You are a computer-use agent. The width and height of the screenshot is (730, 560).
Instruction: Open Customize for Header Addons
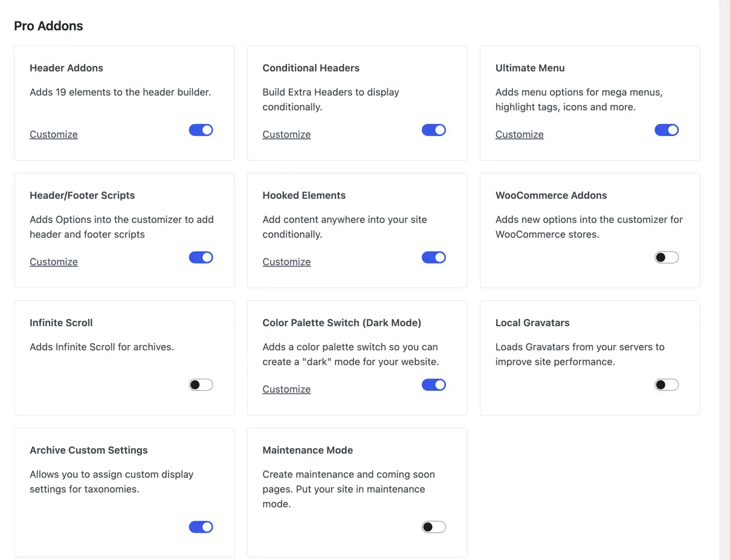click(x=53, y=134)
